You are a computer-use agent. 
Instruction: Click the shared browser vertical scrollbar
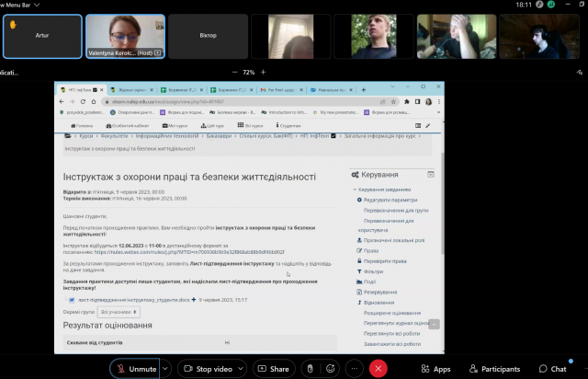(443, 202)
